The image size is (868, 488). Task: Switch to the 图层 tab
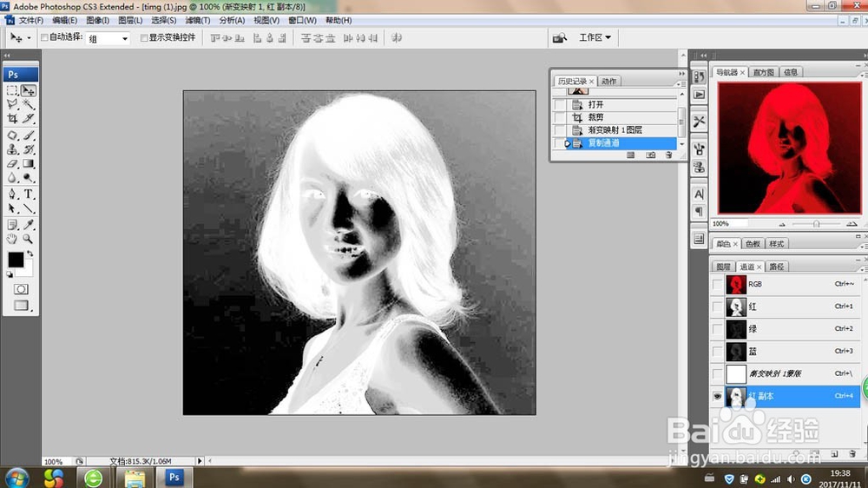click(x=724, y=267)
